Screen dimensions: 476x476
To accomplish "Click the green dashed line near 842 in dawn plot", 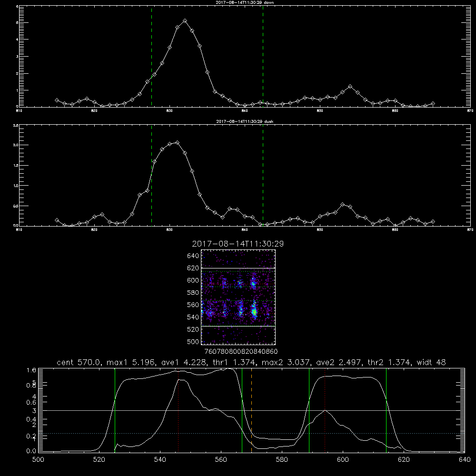I will [x=263, y=56].
